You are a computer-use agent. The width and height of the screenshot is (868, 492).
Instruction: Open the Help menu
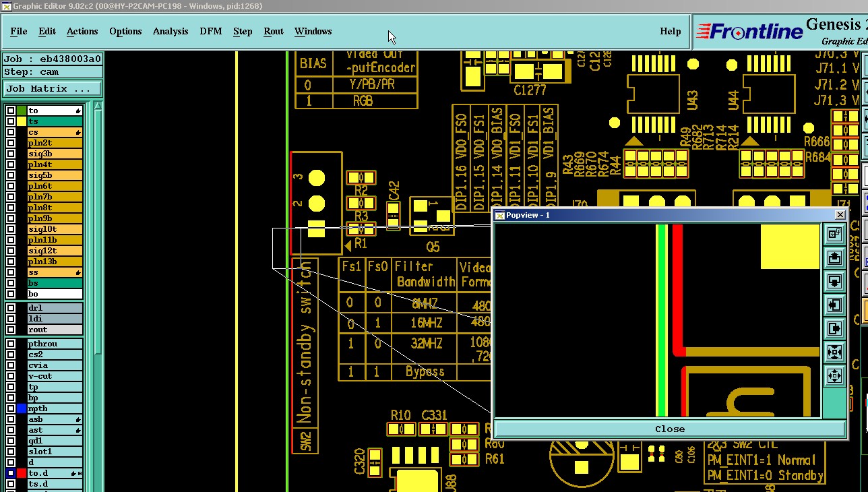point(671,31)
